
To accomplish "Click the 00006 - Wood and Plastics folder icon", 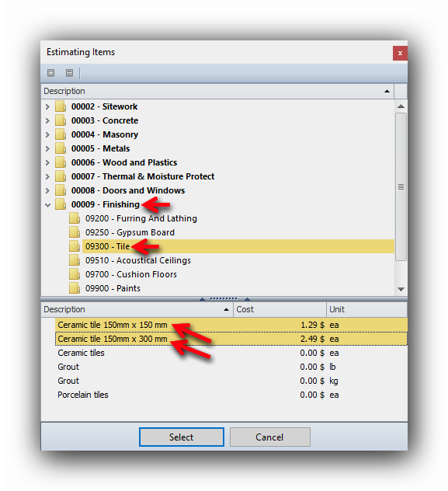I will click(x=61, y=162).
